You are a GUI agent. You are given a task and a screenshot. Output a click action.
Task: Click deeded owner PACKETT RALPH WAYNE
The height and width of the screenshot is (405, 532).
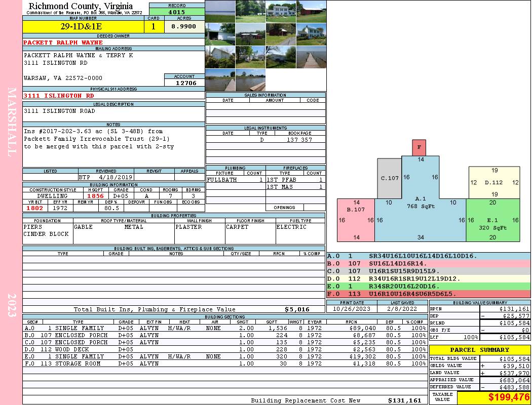(63, 43)
